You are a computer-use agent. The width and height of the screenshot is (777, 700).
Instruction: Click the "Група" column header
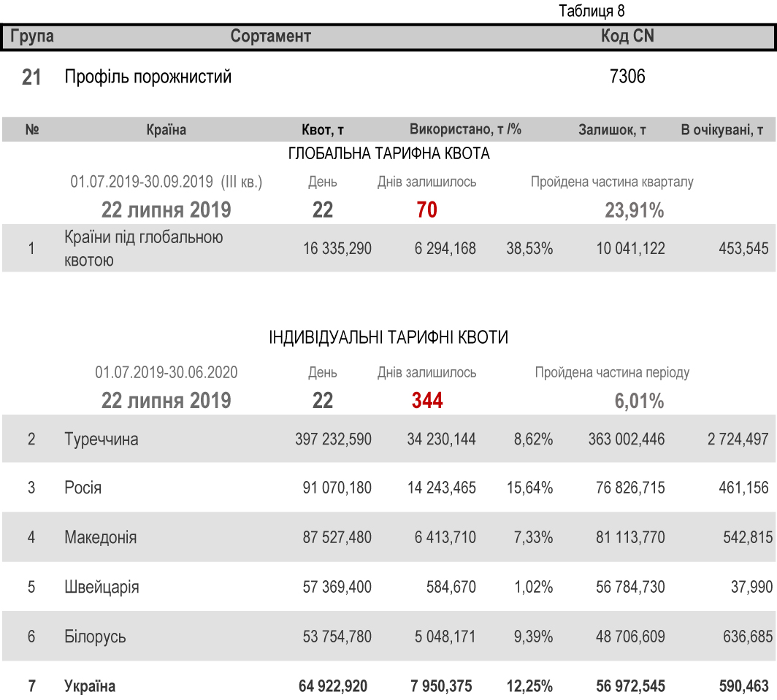[x=32, y=36]
